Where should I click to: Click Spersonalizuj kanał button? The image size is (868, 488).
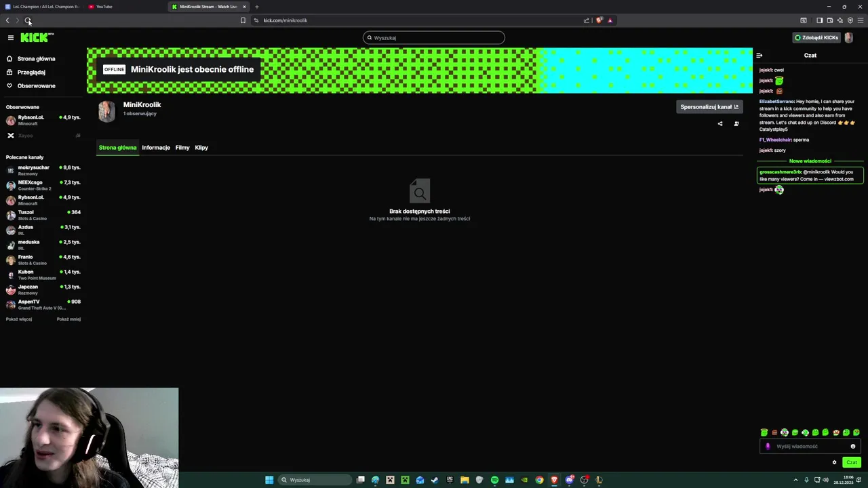(709, 107)
